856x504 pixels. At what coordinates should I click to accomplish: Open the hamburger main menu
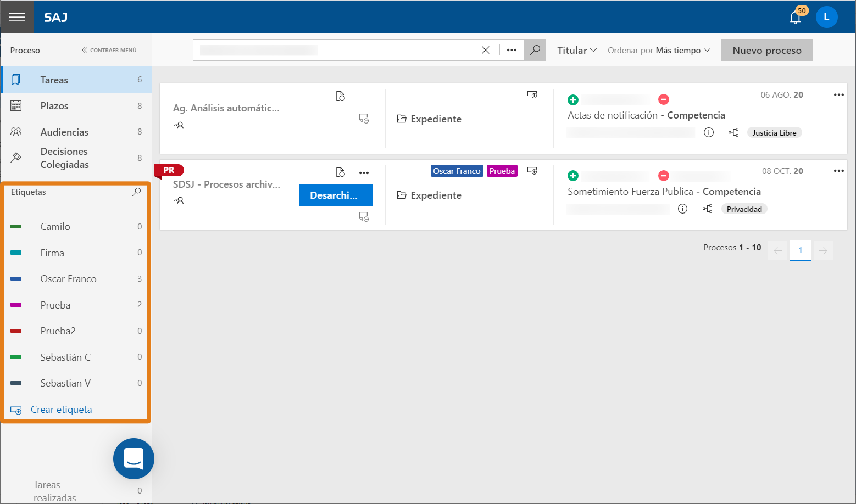point(17,17)
